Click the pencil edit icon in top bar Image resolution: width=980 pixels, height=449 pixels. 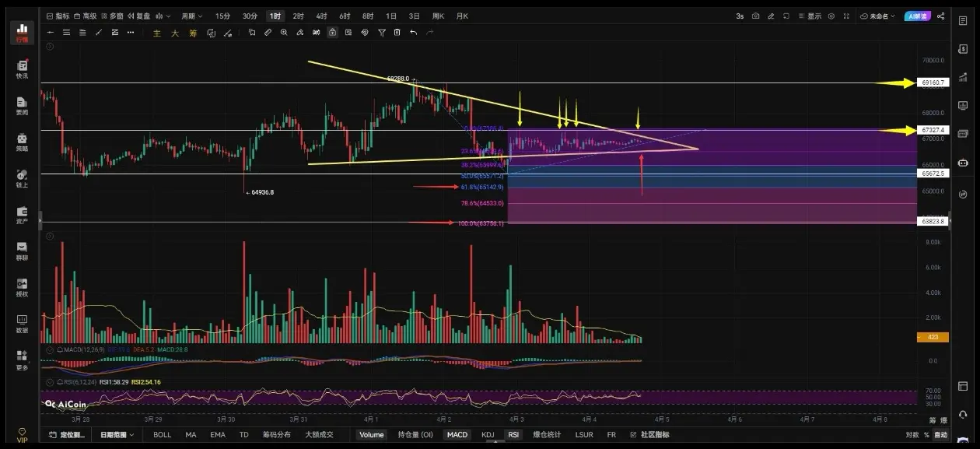(771, 16)
